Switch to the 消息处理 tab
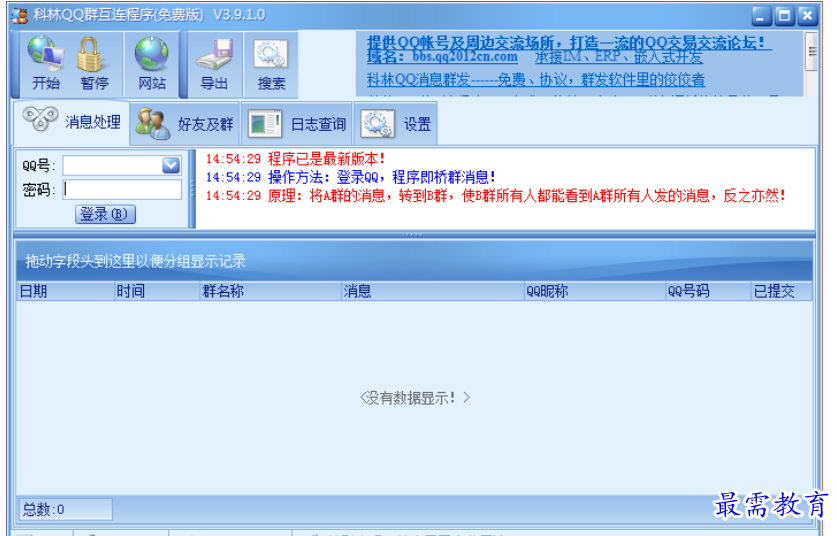 point(72,122)
